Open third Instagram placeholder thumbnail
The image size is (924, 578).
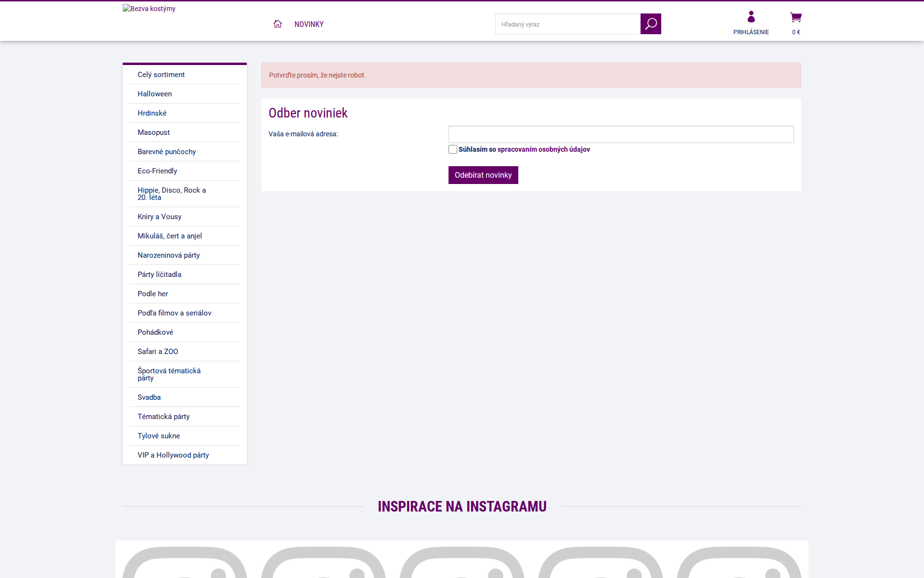(x=462, y=561)
